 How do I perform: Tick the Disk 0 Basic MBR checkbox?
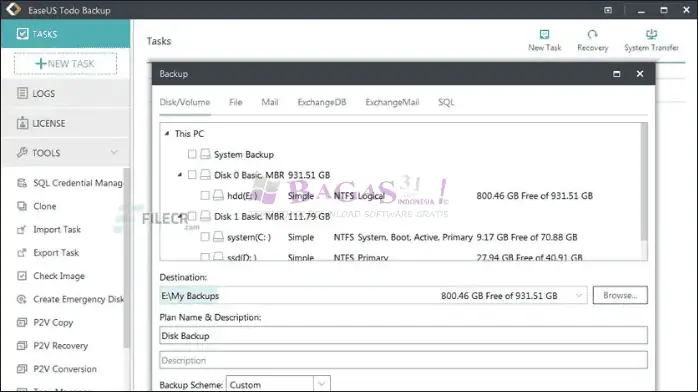(x=192, y=175)
